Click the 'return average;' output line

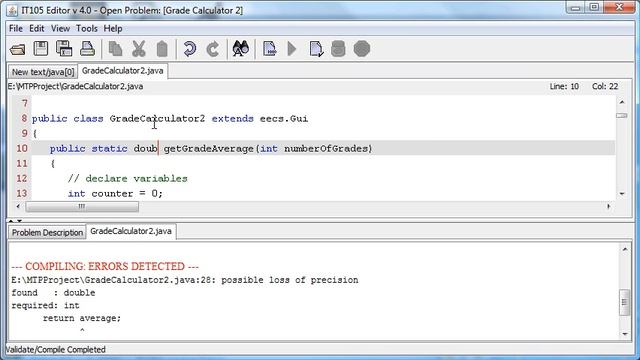(82, 318)
